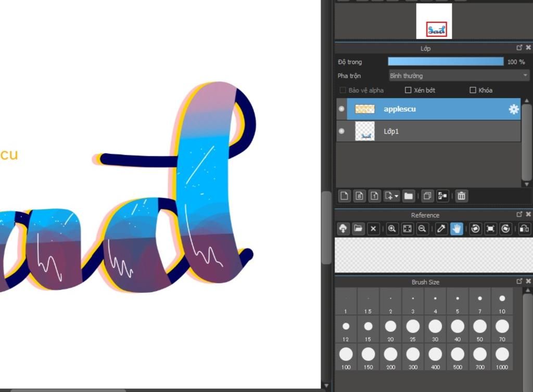Float the Reference panel window
This screenshot has height=392, width=533.
coord(519,214)
